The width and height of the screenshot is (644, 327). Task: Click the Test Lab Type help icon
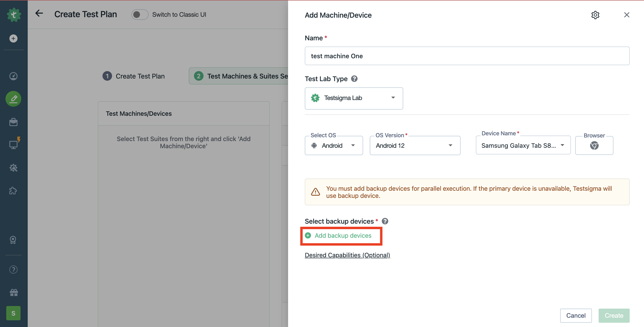354,79
